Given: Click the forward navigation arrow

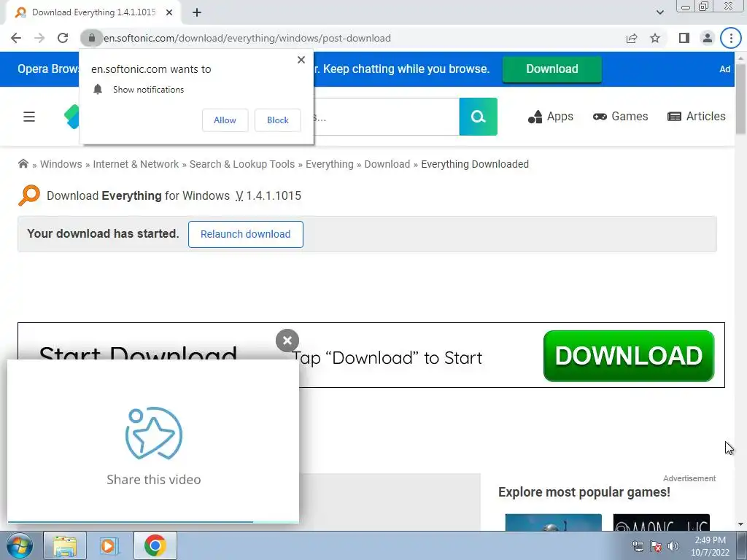Looking at the screenshot, I should pos(39,38).
